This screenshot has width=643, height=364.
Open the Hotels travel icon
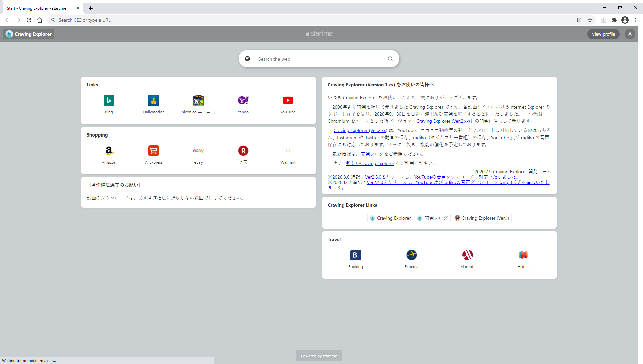click(x=524, y=255)
